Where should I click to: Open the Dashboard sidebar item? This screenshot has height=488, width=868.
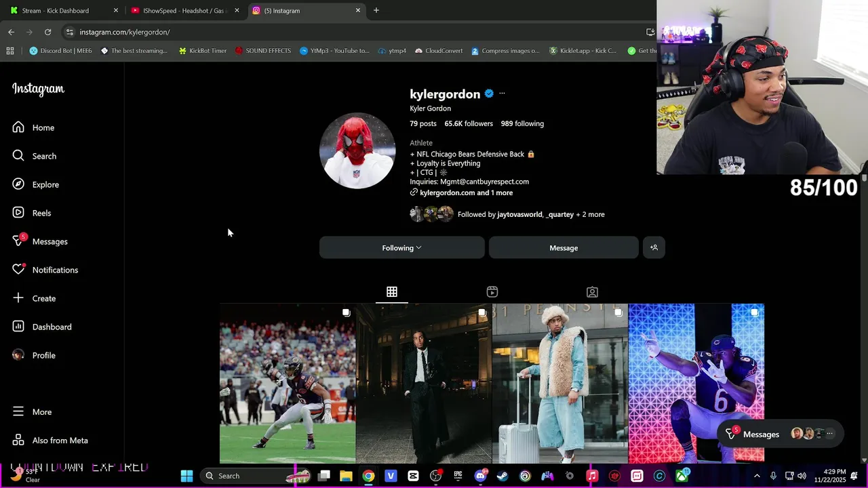click(43, 327)
